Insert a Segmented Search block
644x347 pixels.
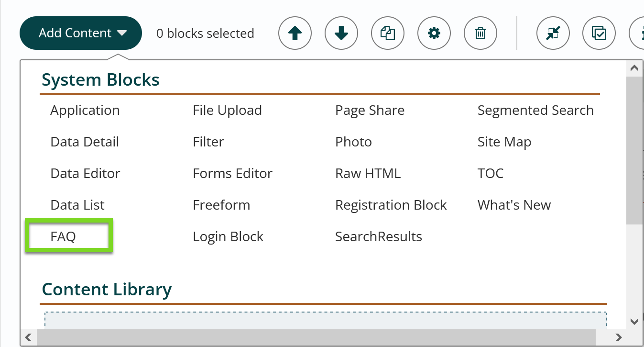(535, 111)
